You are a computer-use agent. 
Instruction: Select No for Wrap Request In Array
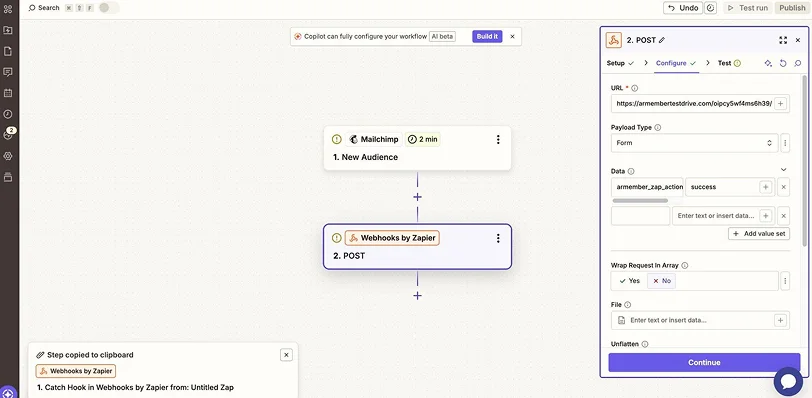(661, 281)
